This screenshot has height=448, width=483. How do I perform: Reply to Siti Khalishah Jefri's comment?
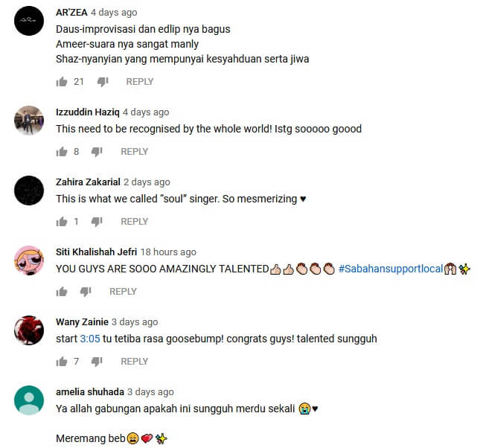[124, 292]
